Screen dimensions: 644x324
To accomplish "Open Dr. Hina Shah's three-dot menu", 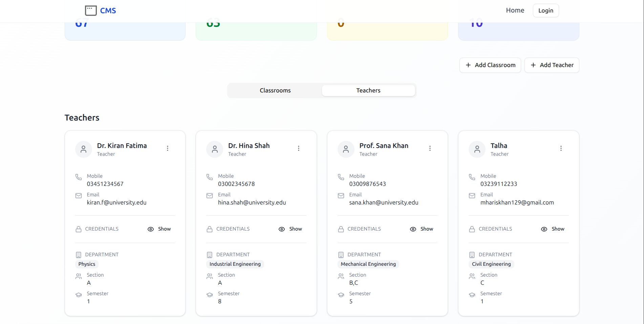I will click(x=299, y=148).
